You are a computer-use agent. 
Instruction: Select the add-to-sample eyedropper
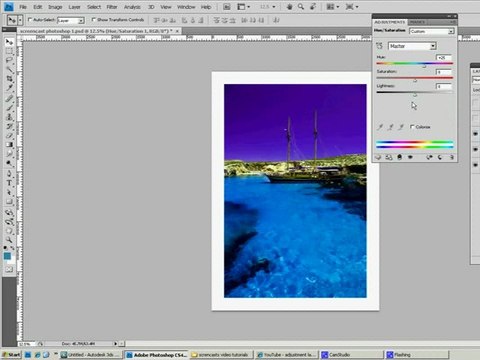(390, 127)
